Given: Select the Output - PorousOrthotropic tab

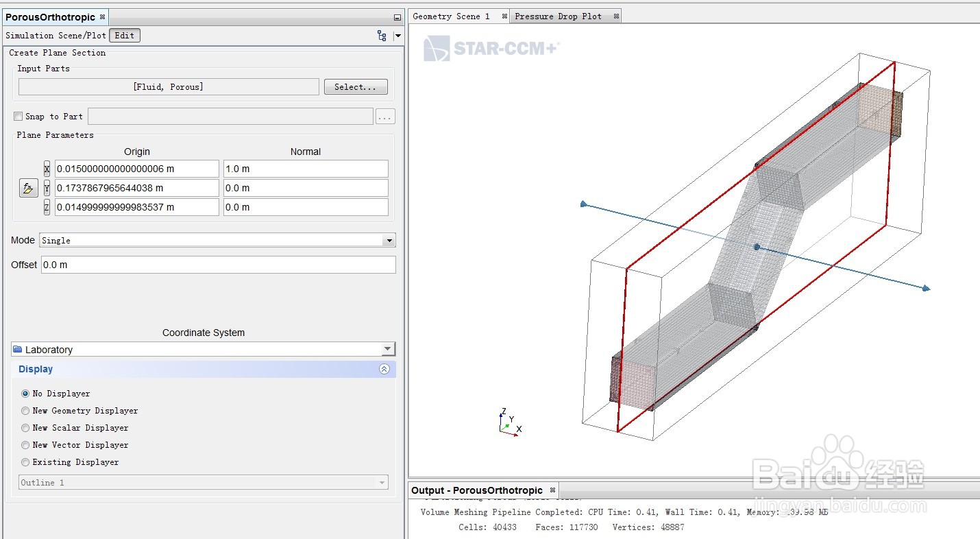Looking at the screenshot, I should 477,490.
